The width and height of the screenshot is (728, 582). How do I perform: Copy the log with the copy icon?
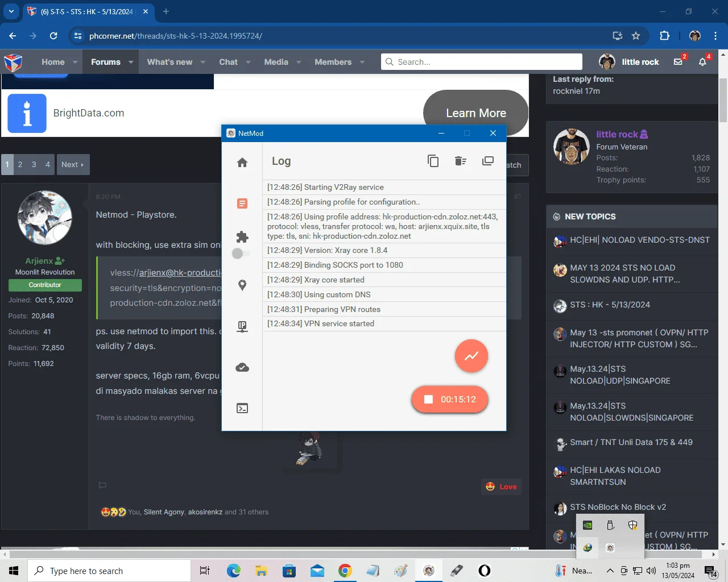(433, 161)
